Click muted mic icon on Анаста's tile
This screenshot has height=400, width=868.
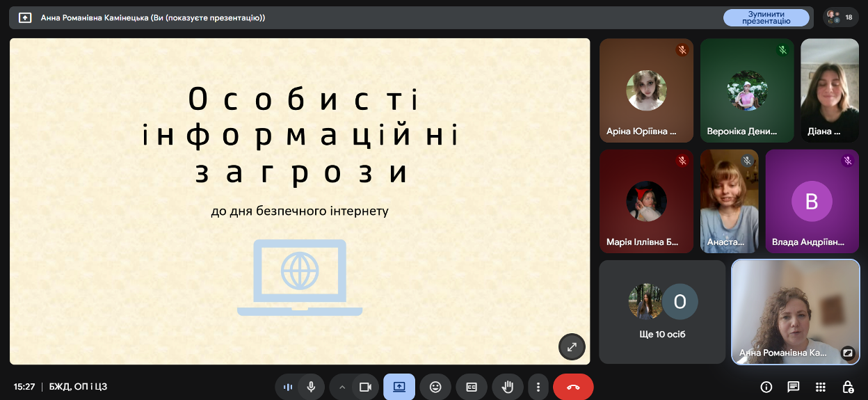click(747, 161)
